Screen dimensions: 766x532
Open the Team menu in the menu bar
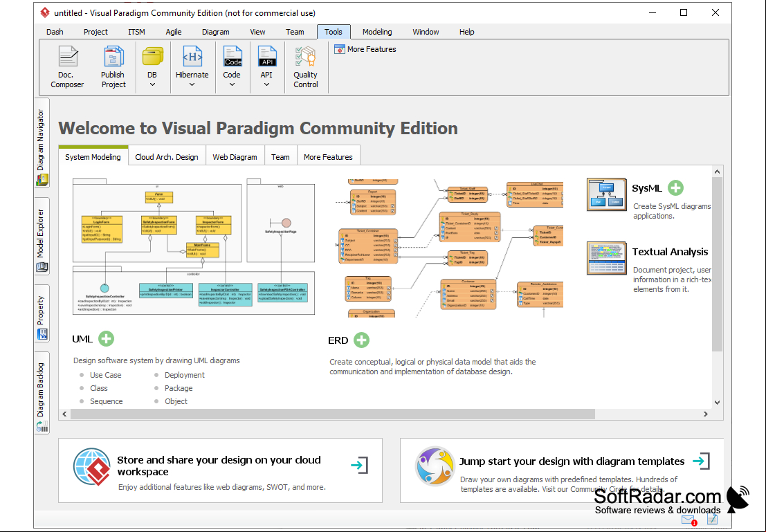click(295, 32)
